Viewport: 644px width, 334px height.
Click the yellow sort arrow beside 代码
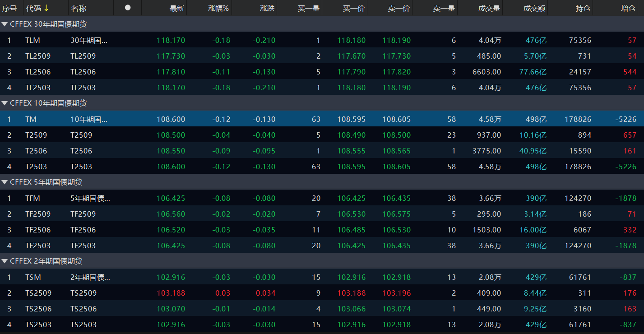pyautogui.click(x=46, y=8)
